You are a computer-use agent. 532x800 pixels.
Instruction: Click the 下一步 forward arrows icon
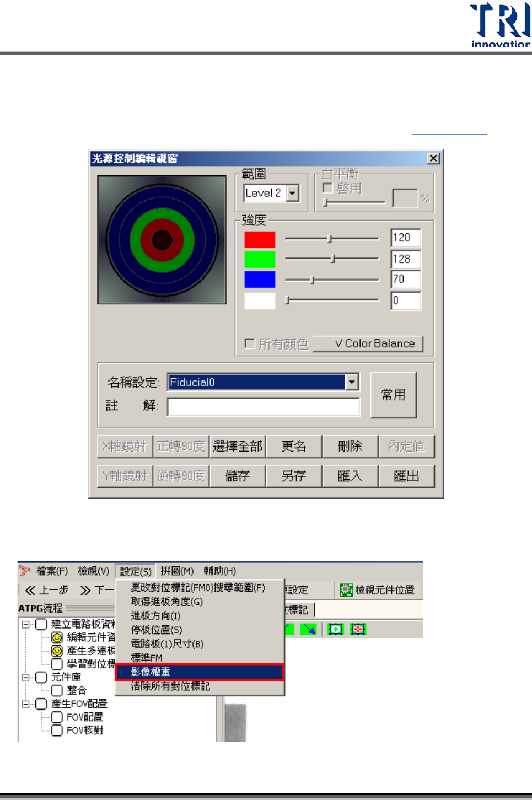click(x=85, y=590)
